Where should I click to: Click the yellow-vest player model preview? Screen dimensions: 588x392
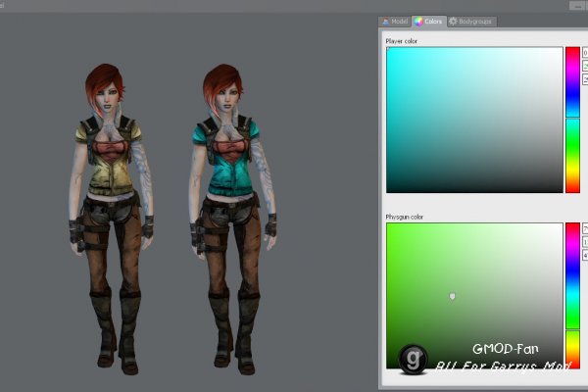pyautogui.click(x=111, y=220)
